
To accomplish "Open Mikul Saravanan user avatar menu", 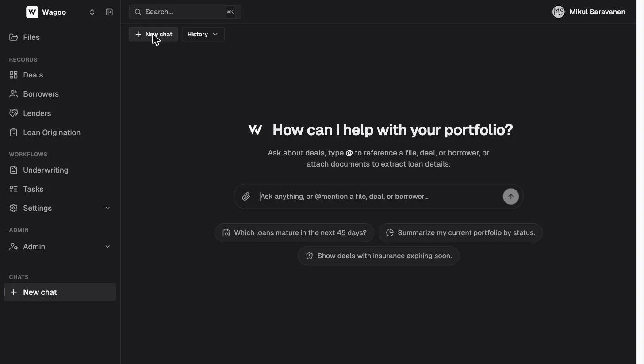I will pos(558,12).
